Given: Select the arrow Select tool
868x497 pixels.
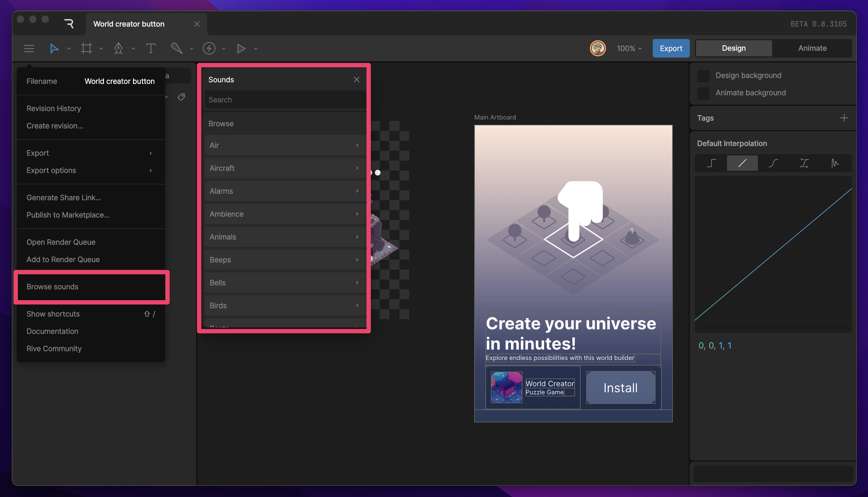Looking at the screenshot, I should click(x=54, y=48).
